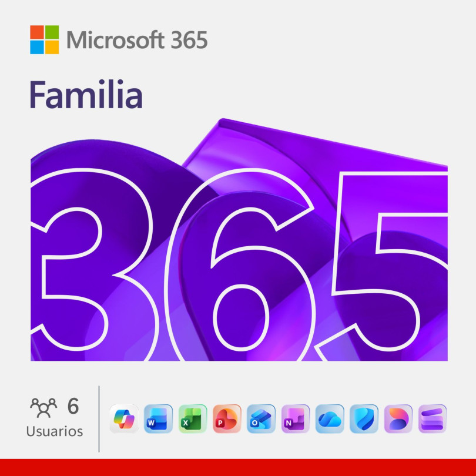Click the OneDrive cloud icon
The height and width of the screenshot is (476, 476).
[330, 418]
